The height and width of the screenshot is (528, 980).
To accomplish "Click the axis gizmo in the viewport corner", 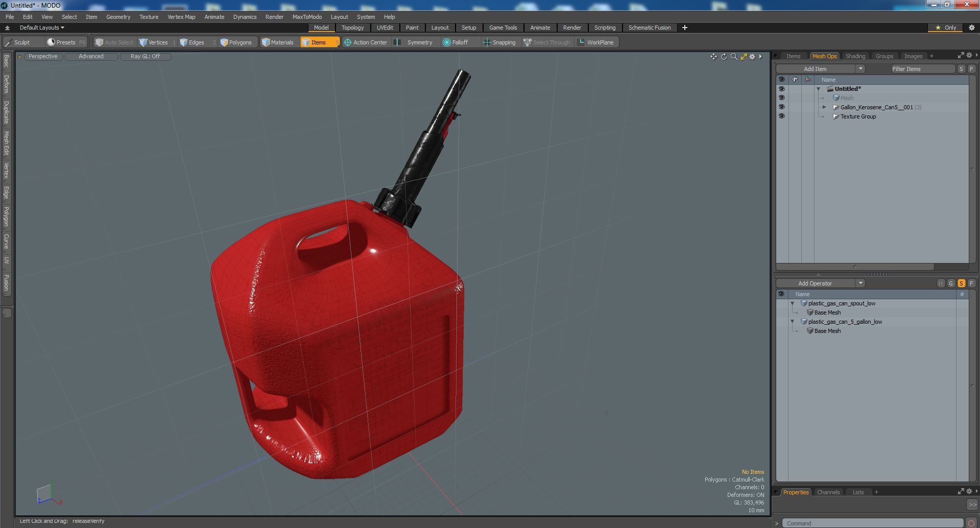I will [49, 494].
